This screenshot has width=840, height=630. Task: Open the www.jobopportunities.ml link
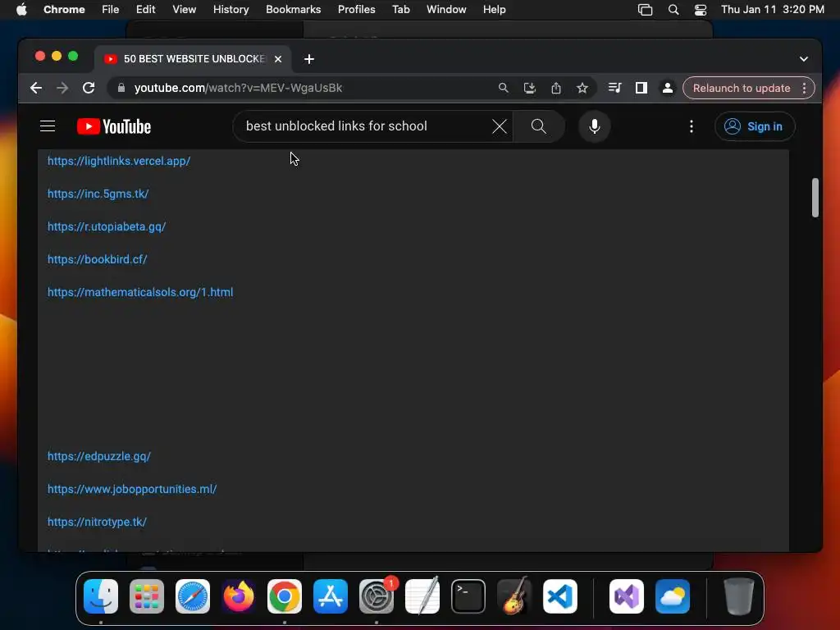(132, 489)
